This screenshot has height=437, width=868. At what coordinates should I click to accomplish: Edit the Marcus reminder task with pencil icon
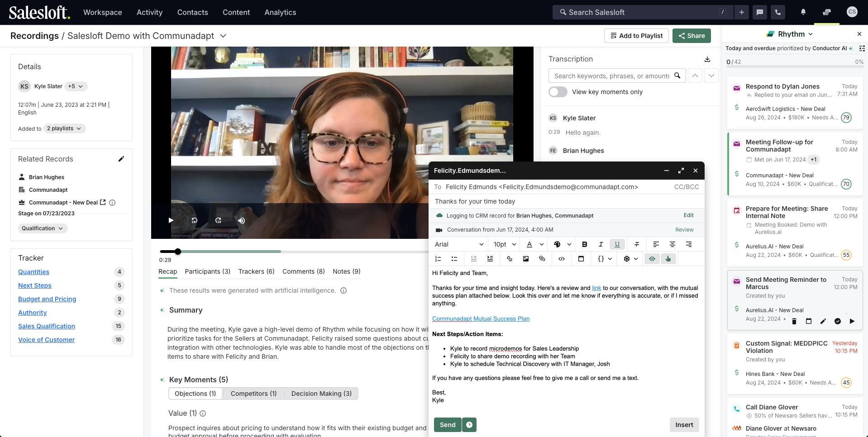(x=823, y=321)
